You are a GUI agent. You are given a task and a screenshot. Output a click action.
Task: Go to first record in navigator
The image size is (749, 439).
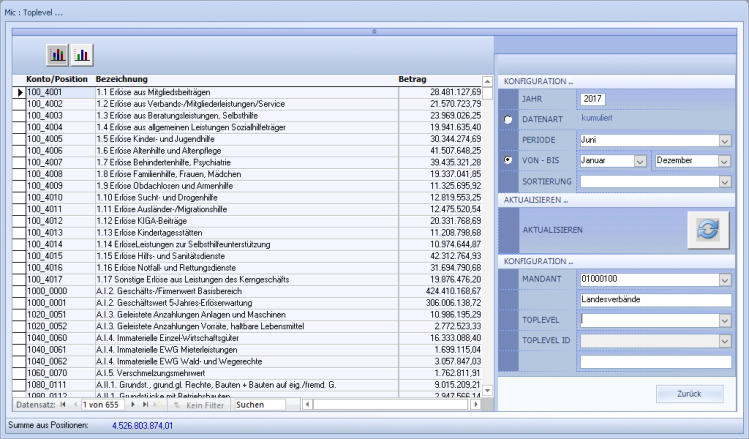63,405
